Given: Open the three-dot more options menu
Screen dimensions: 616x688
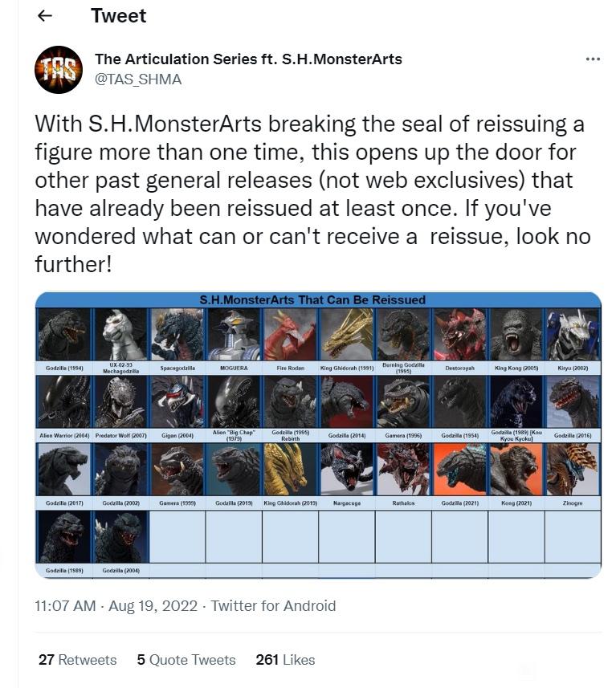Looking at the screenshot, I should point(593,59).
